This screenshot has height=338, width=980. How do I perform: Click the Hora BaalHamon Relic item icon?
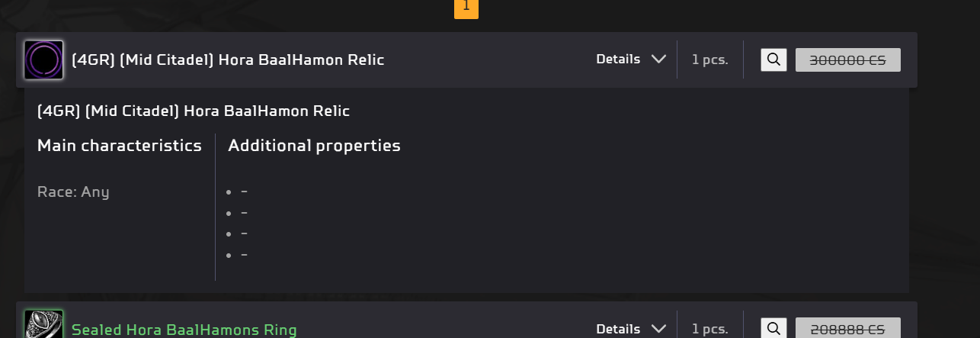pos(43,60)
